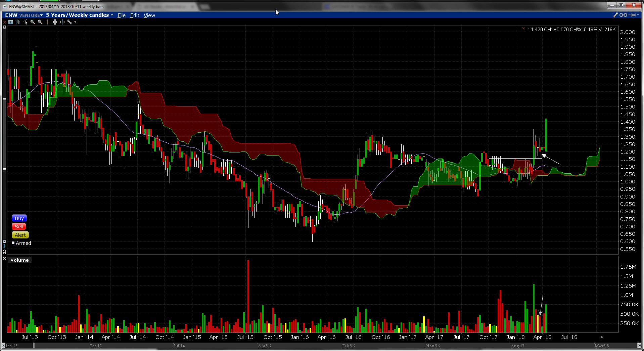Expand the chart toolbar dropdown arrow
The image size is (644, 351).
pyautogui.click(x=75, y=22)
